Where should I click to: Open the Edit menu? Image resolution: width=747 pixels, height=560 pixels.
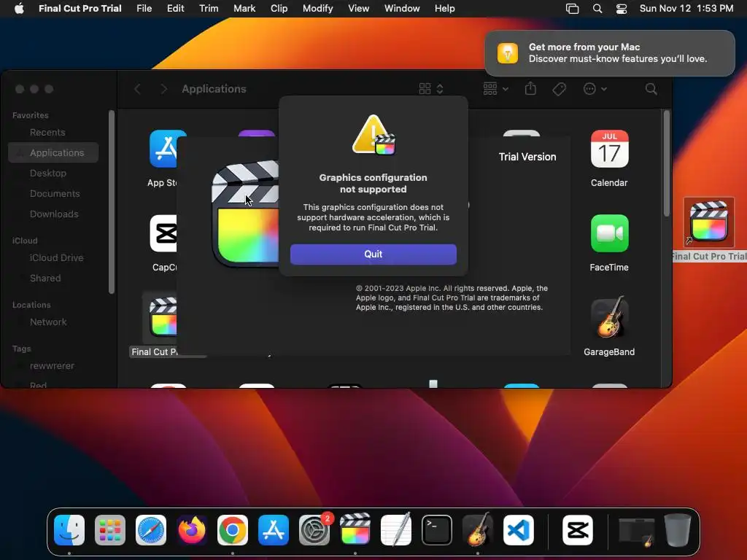click(175, 8)
